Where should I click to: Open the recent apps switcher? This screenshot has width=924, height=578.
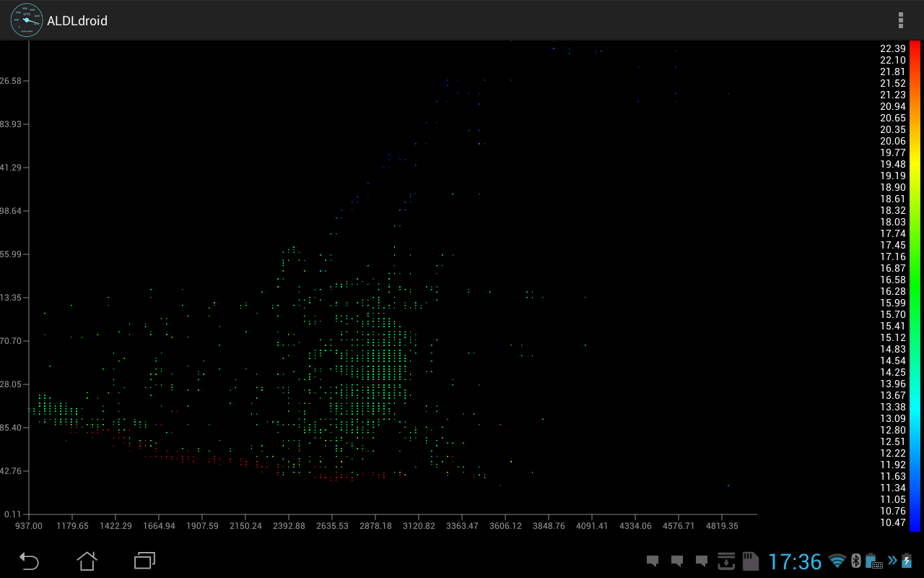(145, 561)
